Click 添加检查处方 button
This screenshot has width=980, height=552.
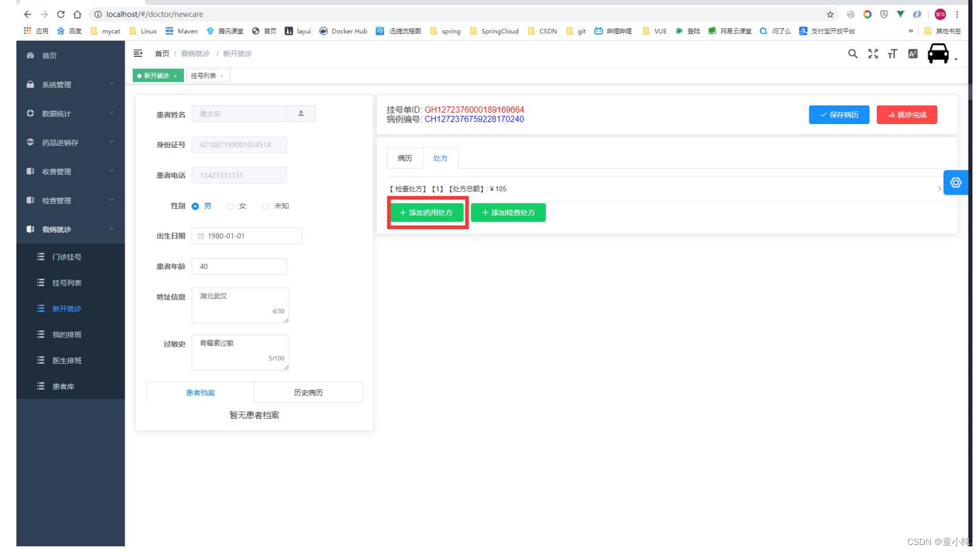tap(508, 213)
